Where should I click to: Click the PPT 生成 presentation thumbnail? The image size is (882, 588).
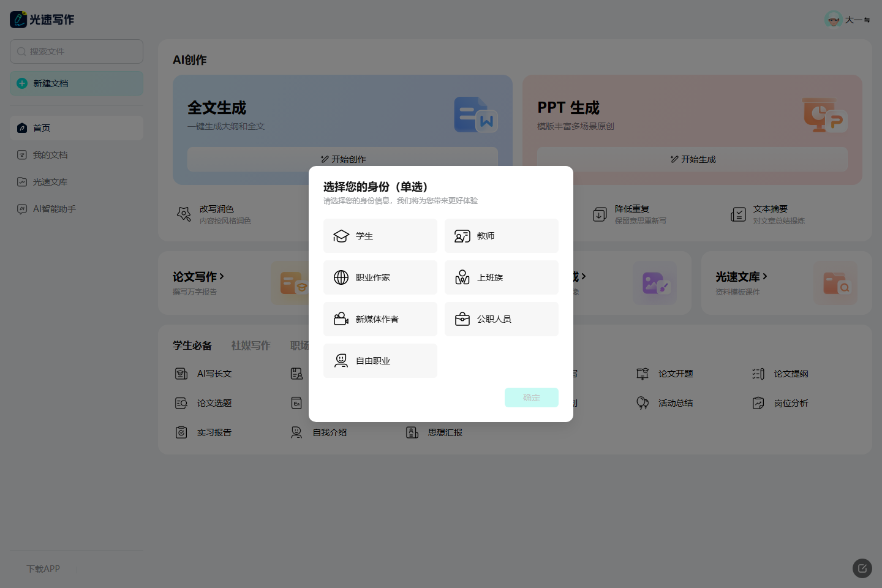tap(825, 115)
